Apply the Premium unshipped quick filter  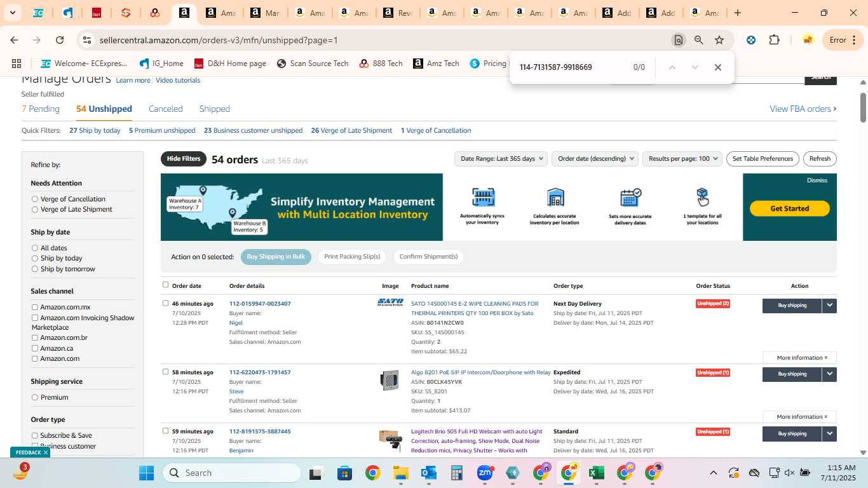click(162, 130)
